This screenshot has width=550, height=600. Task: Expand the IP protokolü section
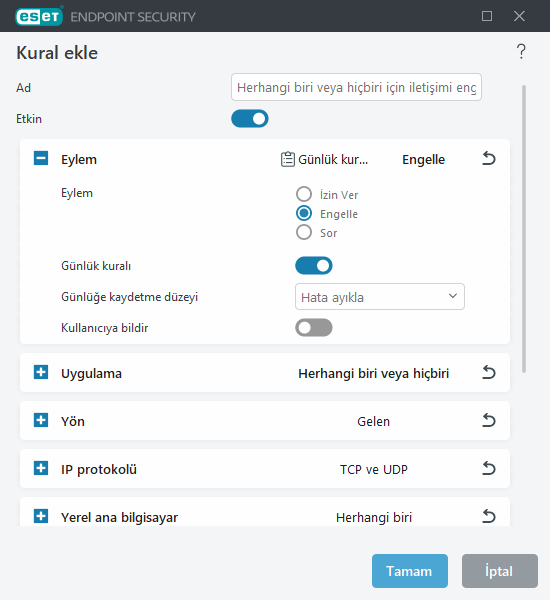(41, 468)
